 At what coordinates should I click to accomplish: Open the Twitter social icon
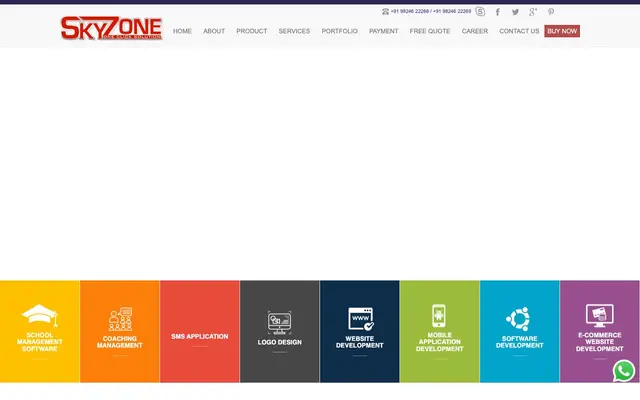click(515, 12)
